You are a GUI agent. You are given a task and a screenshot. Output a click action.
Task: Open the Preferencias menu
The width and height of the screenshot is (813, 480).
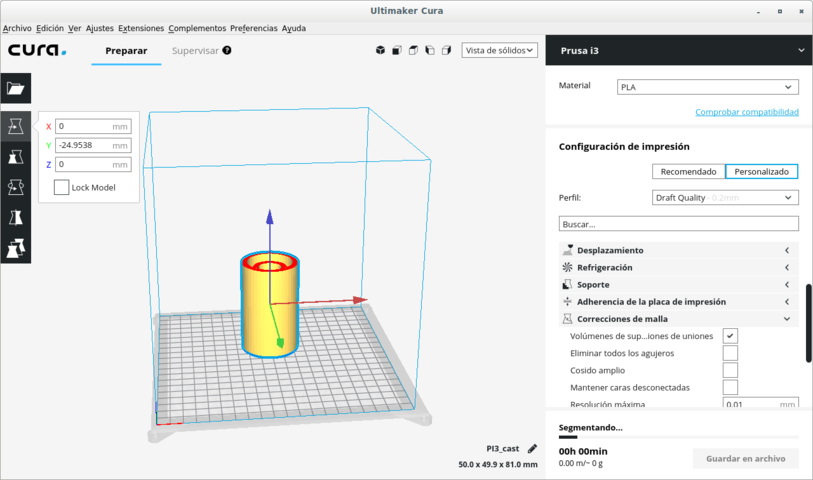(254, 28)
